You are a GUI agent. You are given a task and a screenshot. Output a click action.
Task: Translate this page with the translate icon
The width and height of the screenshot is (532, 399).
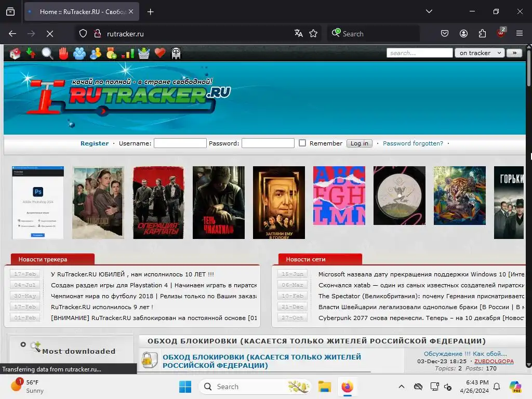click(x=299, y=33)
